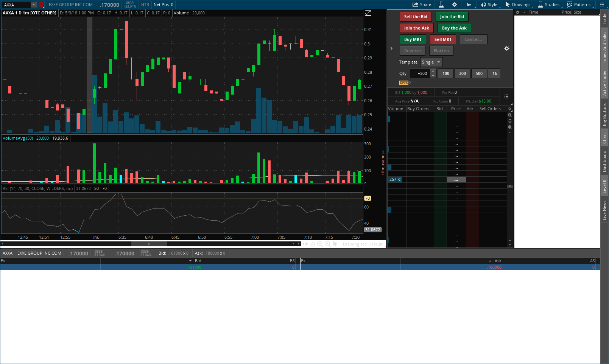Click the Join the Ask button

(416, 28)
